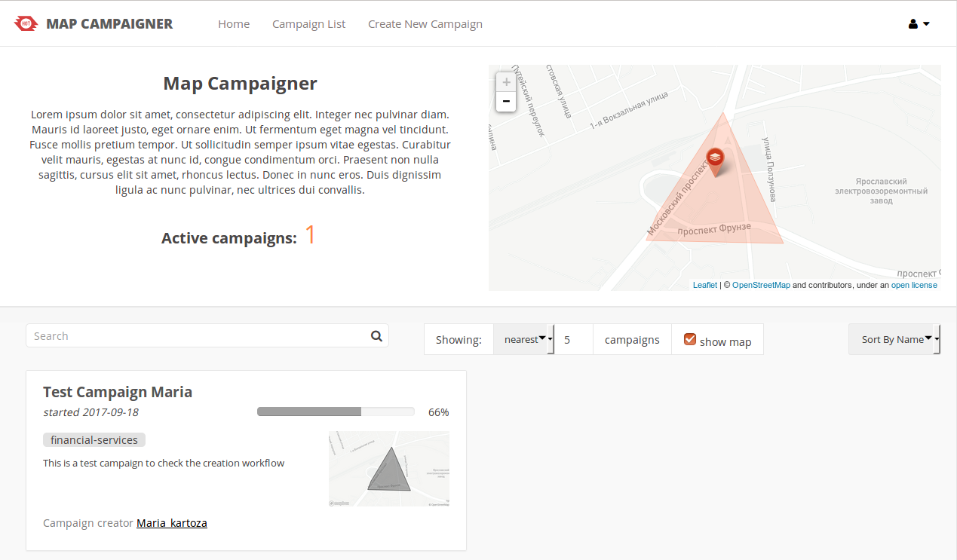
Task: Open Create New Campaign
Action: (x=425, y=23)
